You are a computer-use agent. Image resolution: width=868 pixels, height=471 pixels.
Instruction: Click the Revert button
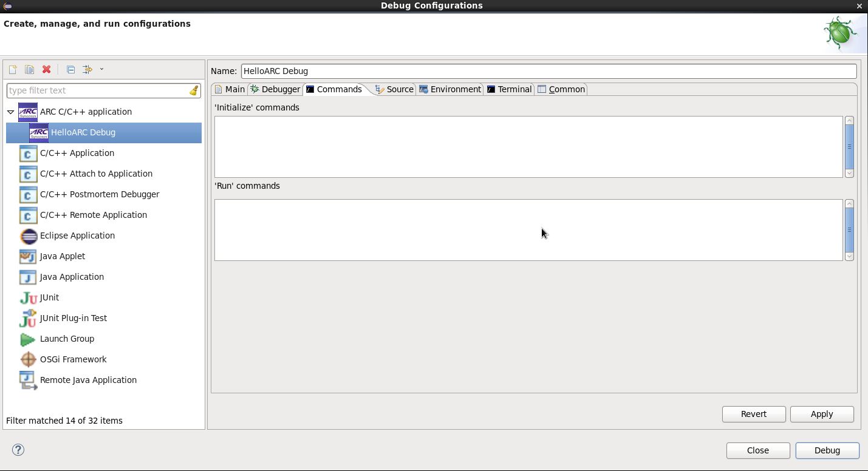coord(754,414)
